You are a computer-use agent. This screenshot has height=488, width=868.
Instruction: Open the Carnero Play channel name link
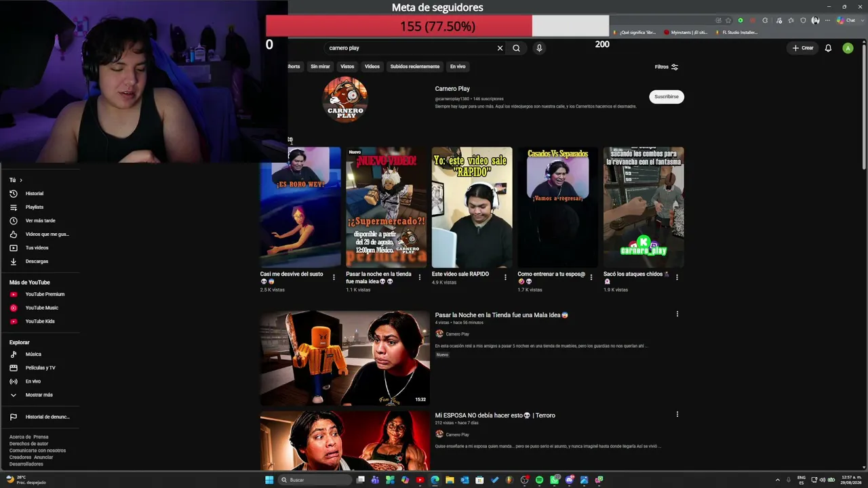(452, 89)
